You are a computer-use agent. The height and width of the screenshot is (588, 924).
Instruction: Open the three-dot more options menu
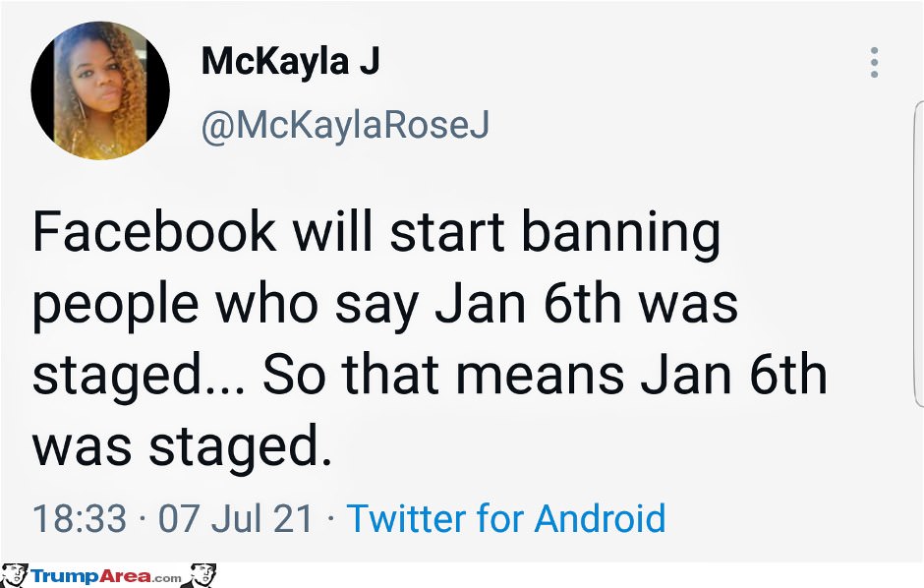pyautogui.click(x=874, y=63)
